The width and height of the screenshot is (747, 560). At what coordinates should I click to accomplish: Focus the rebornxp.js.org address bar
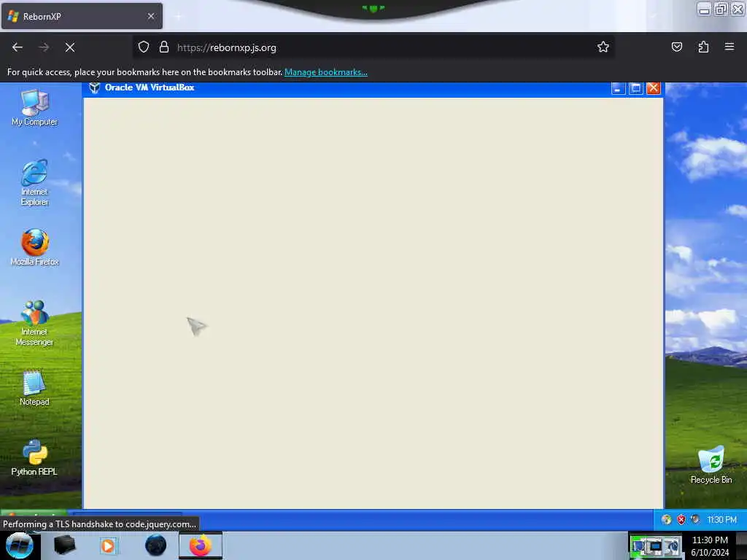coord(373,47)
